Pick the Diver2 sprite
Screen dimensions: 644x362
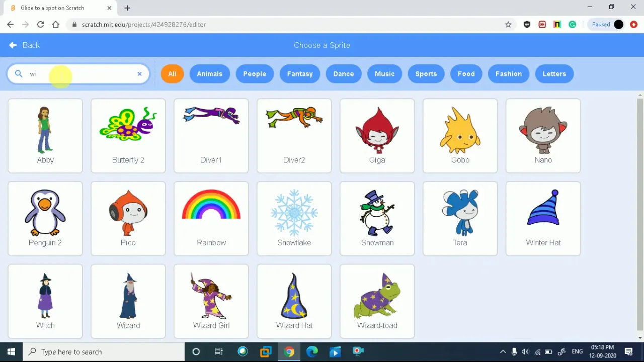tap(294, 136)
